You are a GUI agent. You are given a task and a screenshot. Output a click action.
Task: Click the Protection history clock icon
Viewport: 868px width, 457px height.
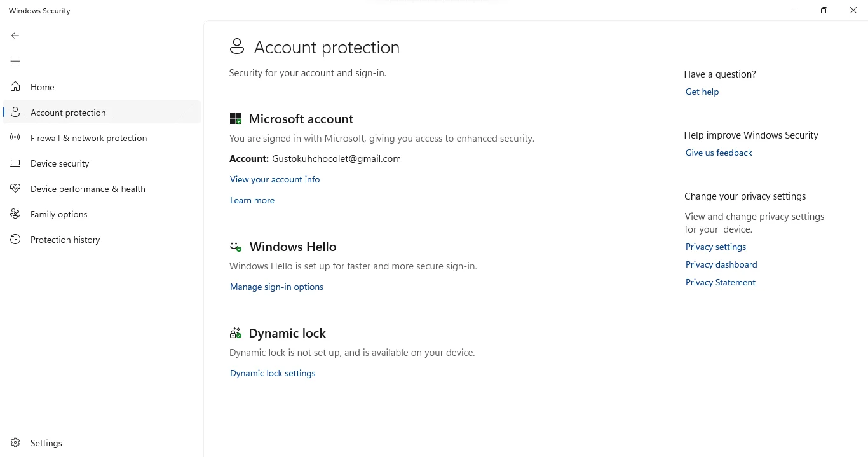(x=15, y=239)
